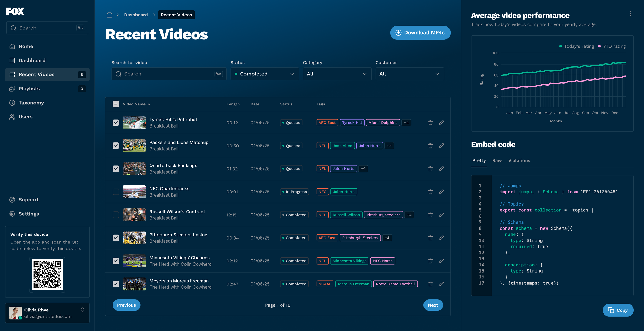Open the Customer filter dropdown
This screenshot has width=644, height=331.
pyautogui.click(x=410, y=74)
